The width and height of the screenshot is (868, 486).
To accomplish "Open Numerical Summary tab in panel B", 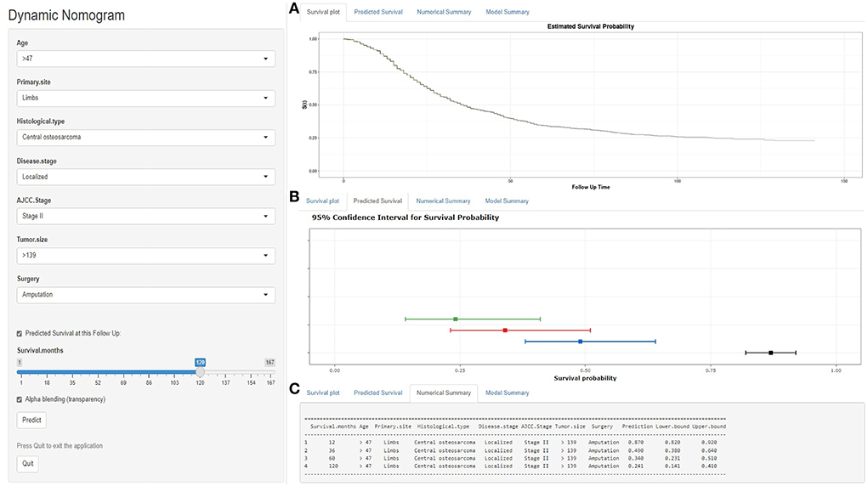I will [444, 201].
